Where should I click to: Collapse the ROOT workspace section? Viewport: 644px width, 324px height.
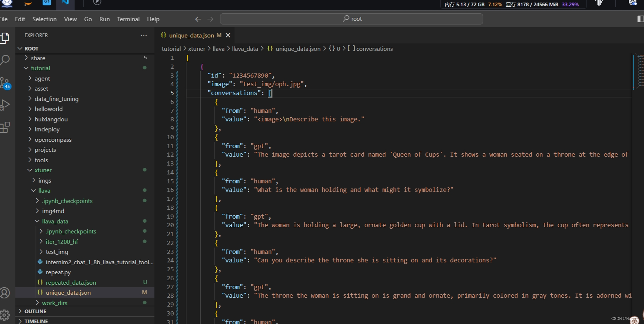tap(85, 49)
